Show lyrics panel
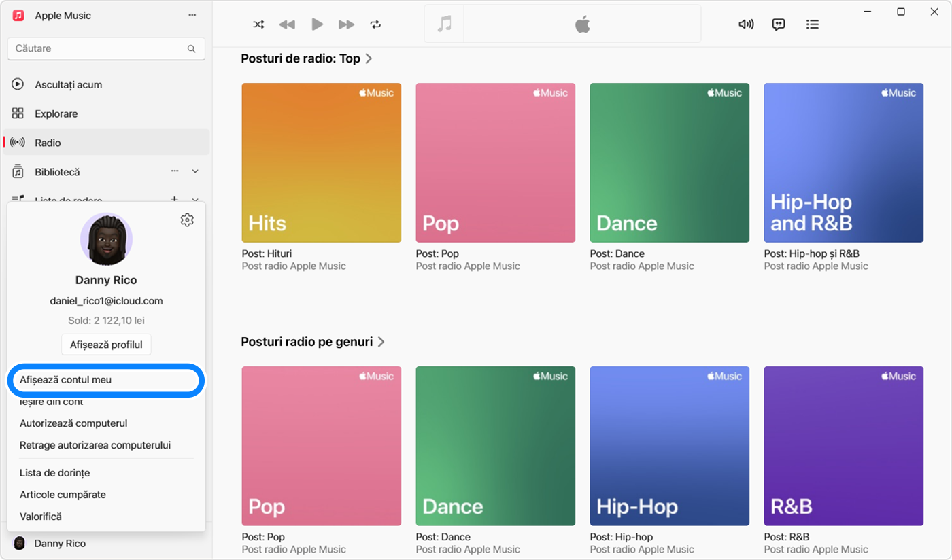Screen dimensions: 952x560 tap(779, 24)
